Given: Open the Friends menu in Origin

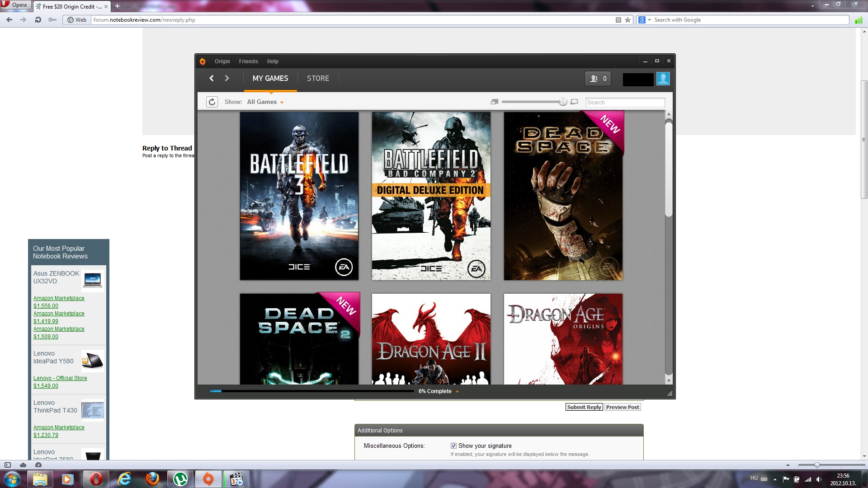Looking at the screenshot, I should click(248, 61).
